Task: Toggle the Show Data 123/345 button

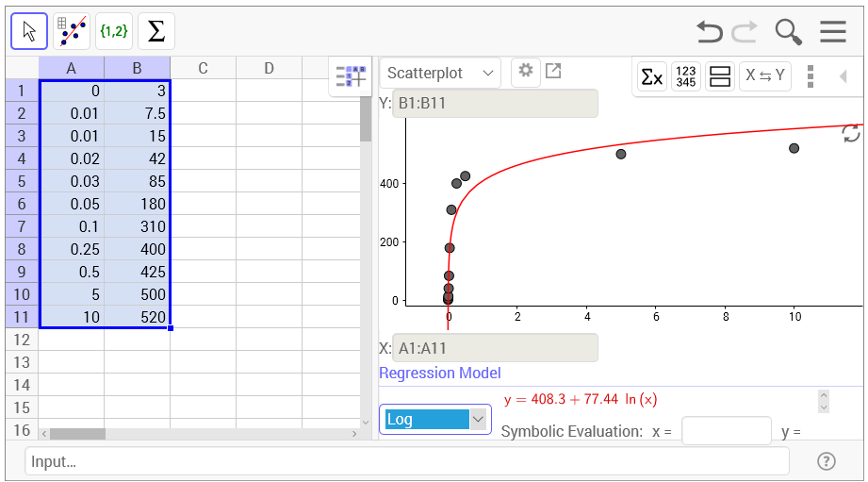Action: point(686,77)
